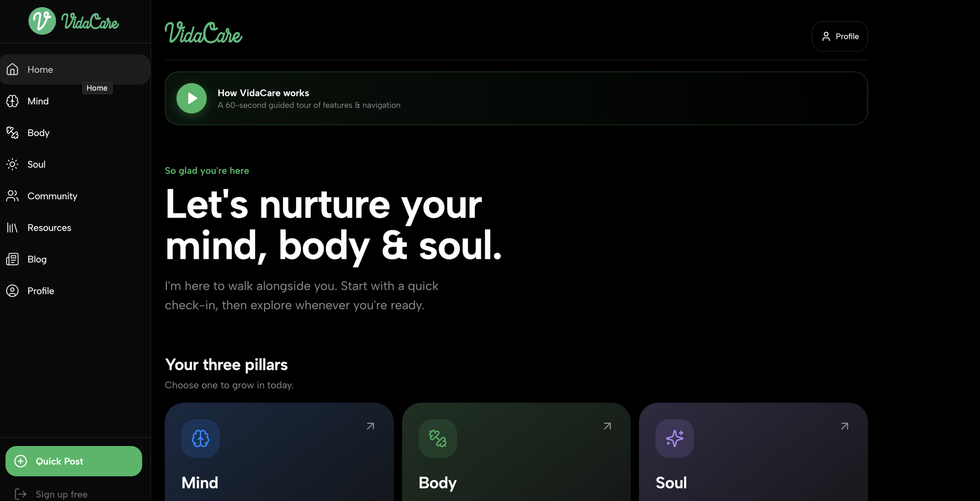
Task: Click the Home tooltip label
Action: pyautogui.click(x=97, y=88)
